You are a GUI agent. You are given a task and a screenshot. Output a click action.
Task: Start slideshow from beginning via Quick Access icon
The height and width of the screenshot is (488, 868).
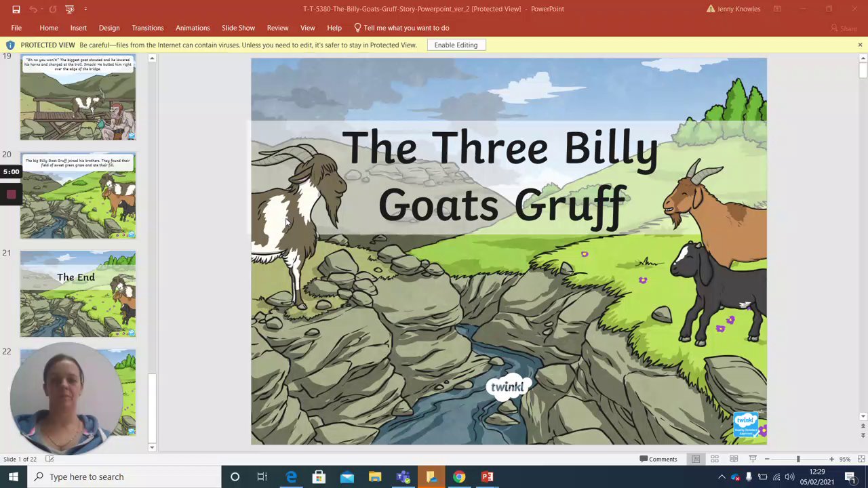point(69,9)
